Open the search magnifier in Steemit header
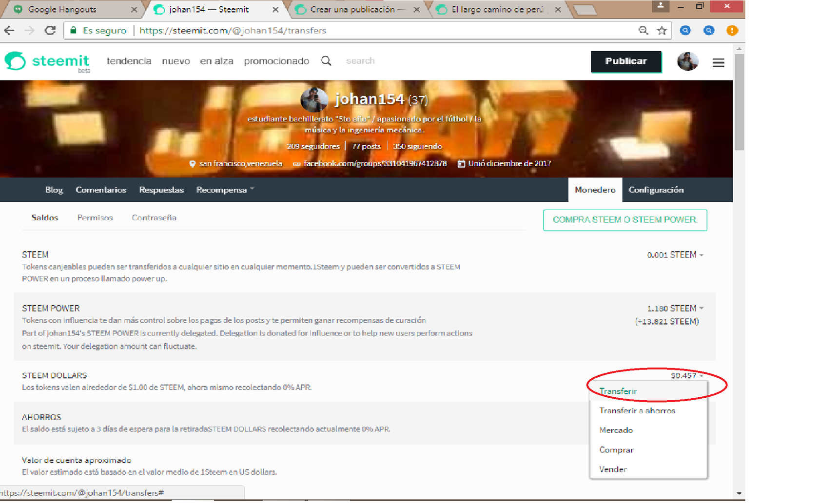 pos(326,61)
